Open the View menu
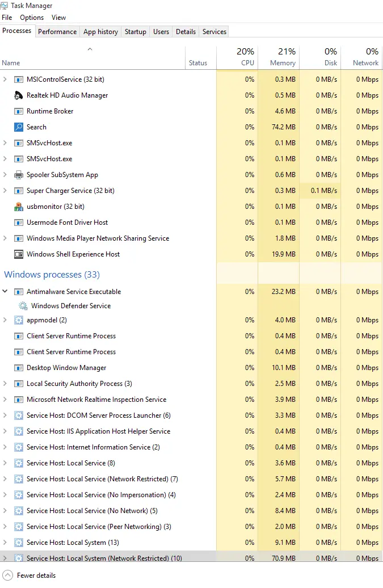The image size is (383, 588). 58,18
